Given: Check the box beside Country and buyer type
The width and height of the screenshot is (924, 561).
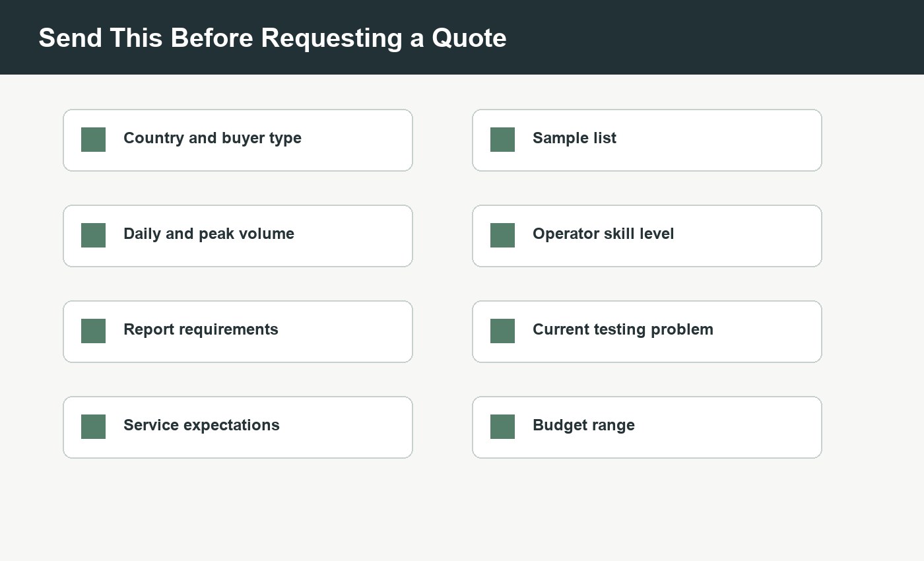Looking at the screenshot, I should [93, 140].
